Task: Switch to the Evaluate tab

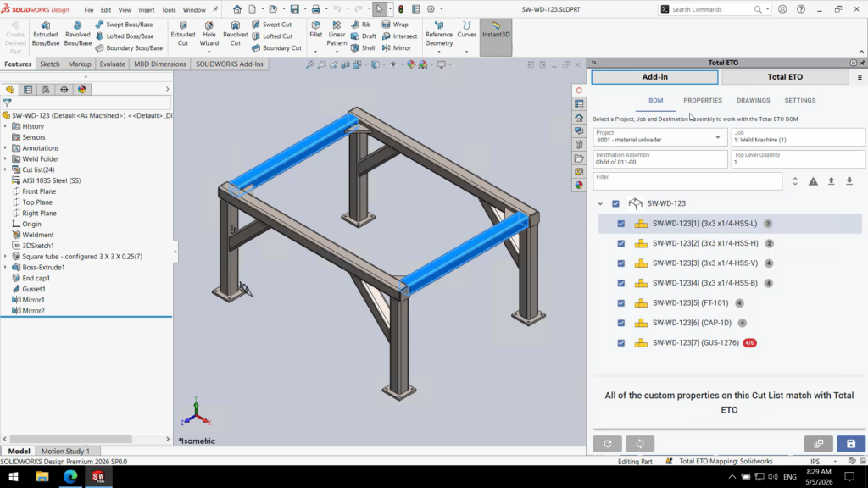Action: (x=113, y=64)
